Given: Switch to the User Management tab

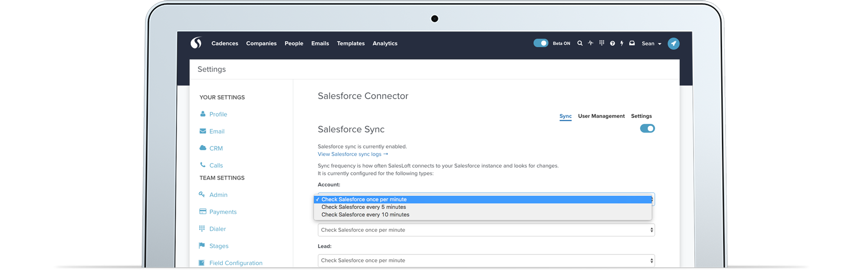Looking at the screenshot, I should tap(601, 116).
